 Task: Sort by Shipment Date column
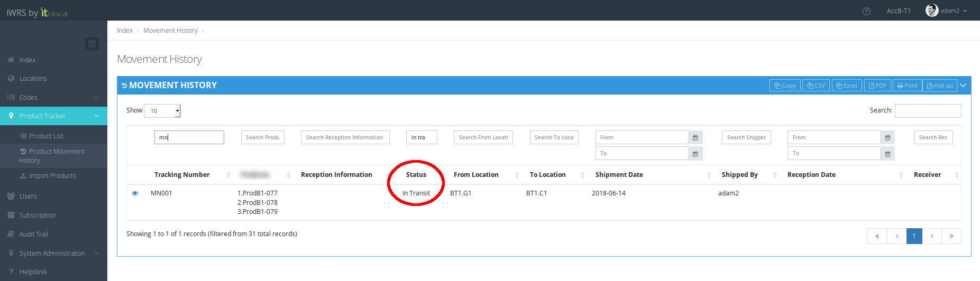coord(653,175)
